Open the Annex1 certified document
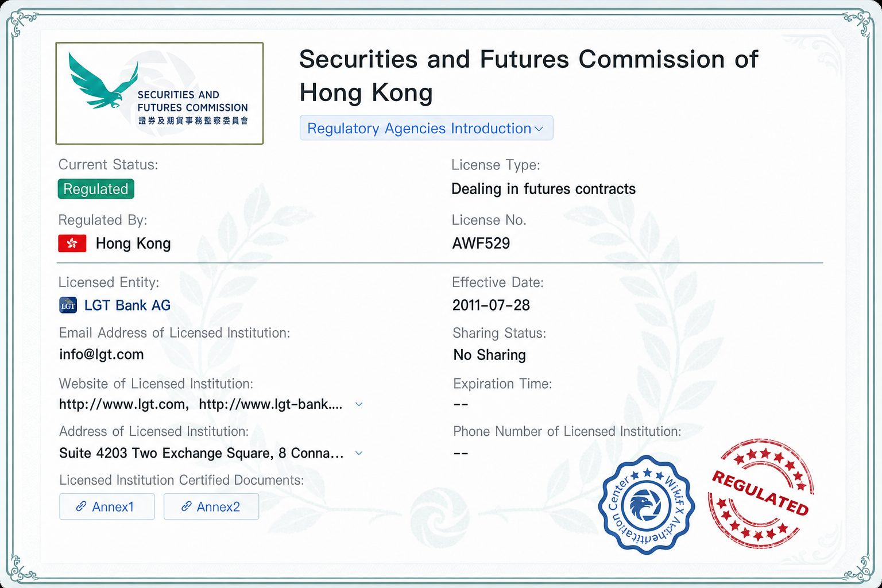This screenshot has height=588, width=882. click(107, 506)
